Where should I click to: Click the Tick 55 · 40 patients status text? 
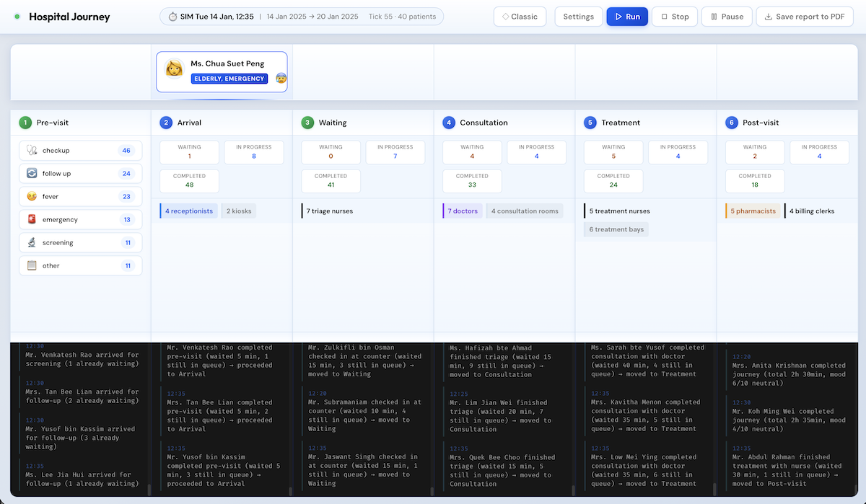(402, 17)
